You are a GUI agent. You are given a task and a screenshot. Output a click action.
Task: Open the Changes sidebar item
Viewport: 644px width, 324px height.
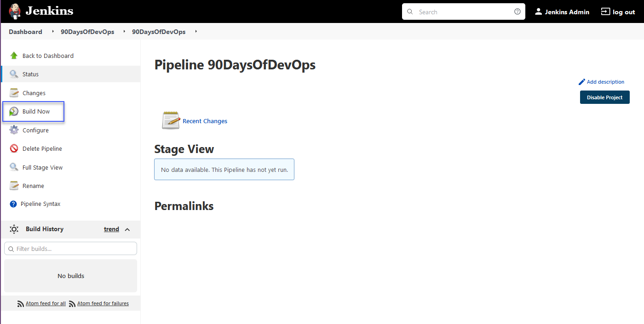click(x=34, y=93)
